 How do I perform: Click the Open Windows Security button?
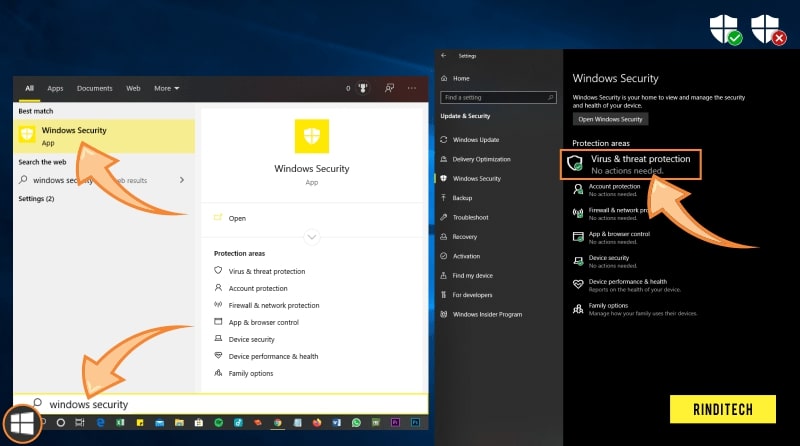point(610,119)
